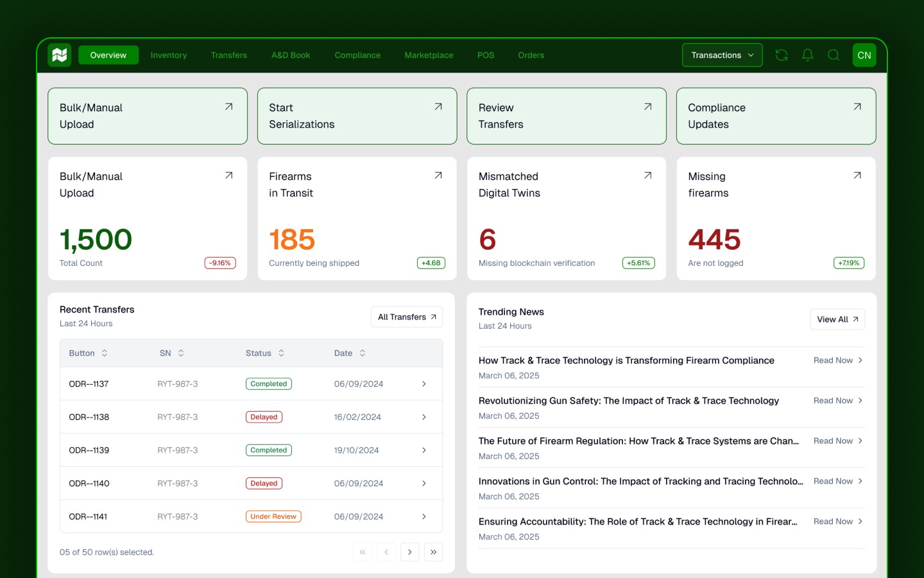This screenshot has height=578, width=924.
Task: Click the -9.16% badge on Total Count
Action: pyautogui.click(x=220, y=263)
